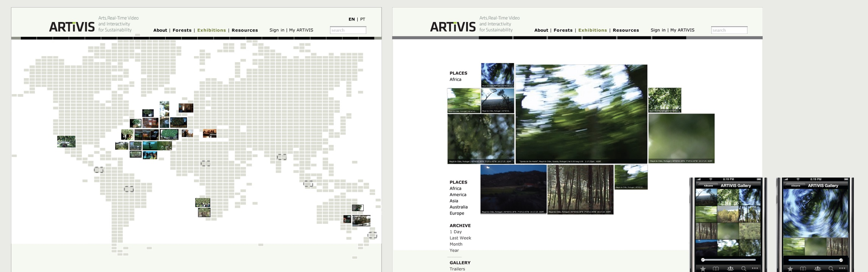Open Trailers under GALLERY
This screenshot has height=272, width=868.
point(457,269)
